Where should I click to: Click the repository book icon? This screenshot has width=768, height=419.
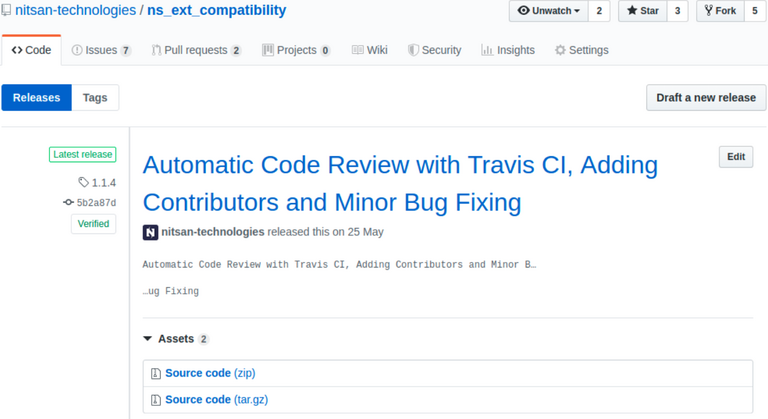6,11
